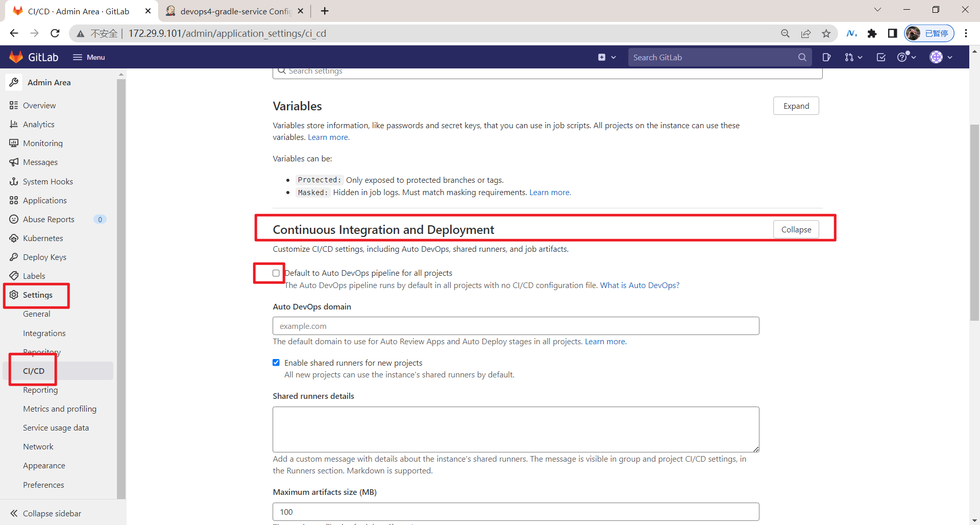Open the Help question mark dropdown
Image resolution: width=980 pixels, height=525 pixels.
(906, 57)
